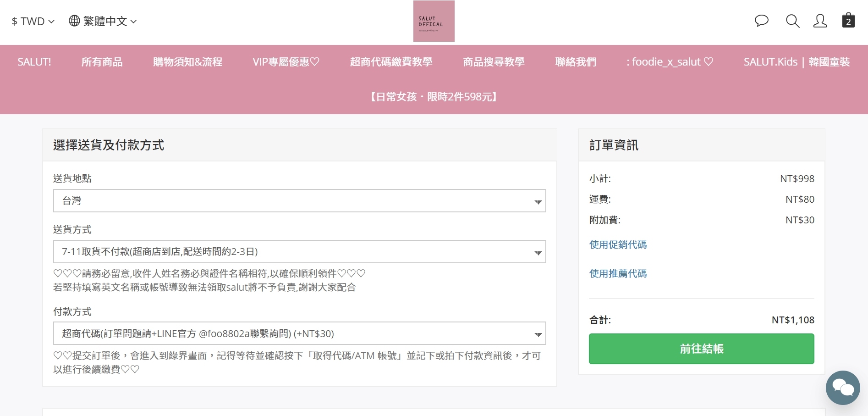Screen dimensions: 868x416
Task: Expand the 送貨地點 dropdown showing 台灣
Action: [299, 201]
